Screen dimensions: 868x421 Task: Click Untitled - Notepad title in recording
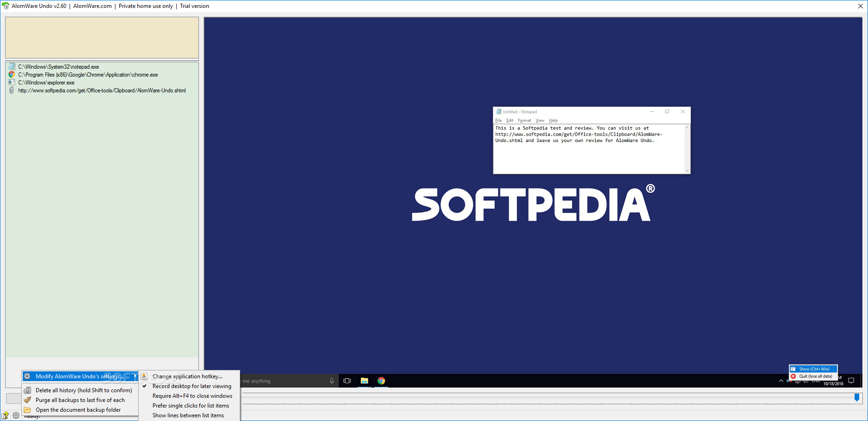(520, 112)
